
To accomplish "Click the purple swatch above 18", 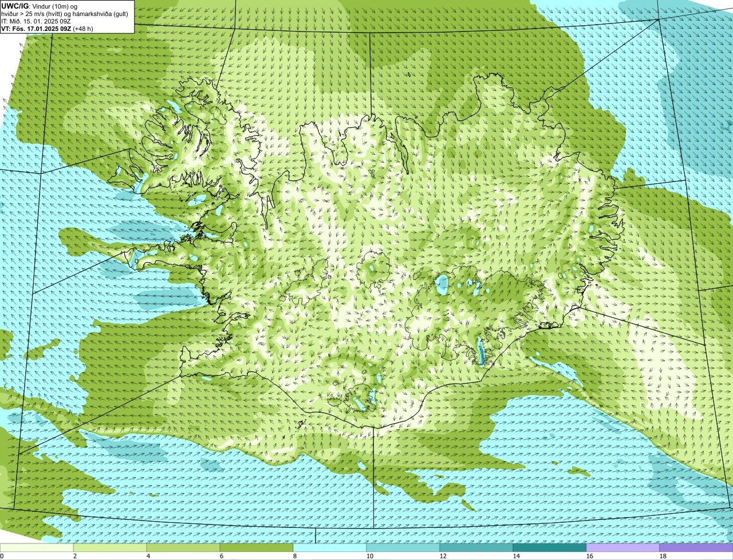I will [x=696, y=547].
